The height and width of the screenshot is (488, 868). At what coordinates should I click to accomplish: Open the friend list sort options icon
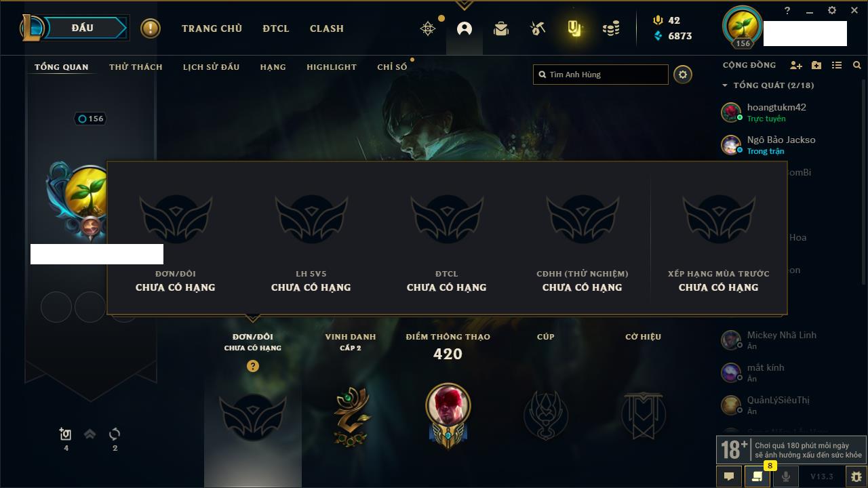(x=837, y=65)
